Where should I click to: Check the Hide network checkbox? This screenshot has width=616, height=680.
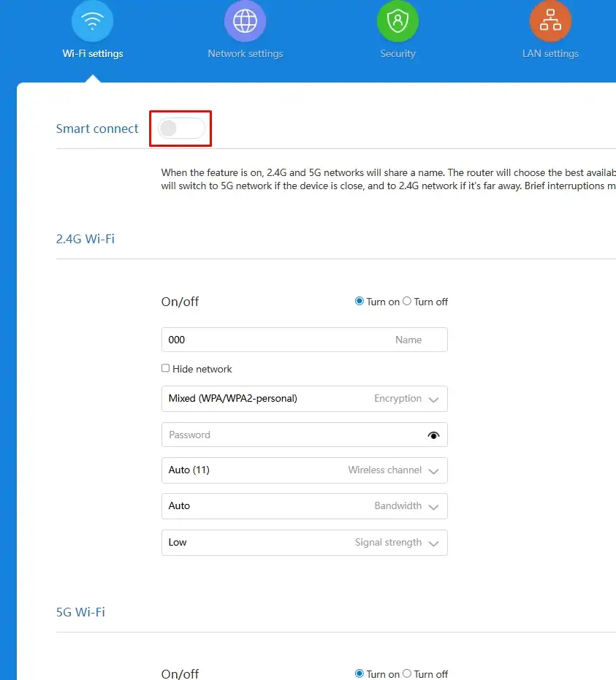166,369
